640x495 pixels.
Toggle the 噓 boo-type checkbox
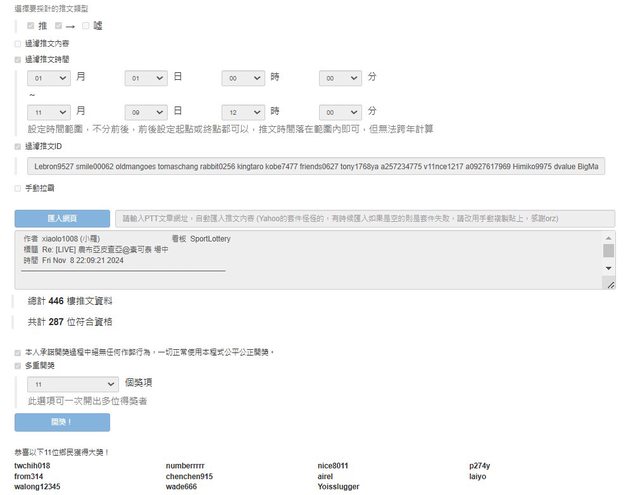click(x=86, y=25)
